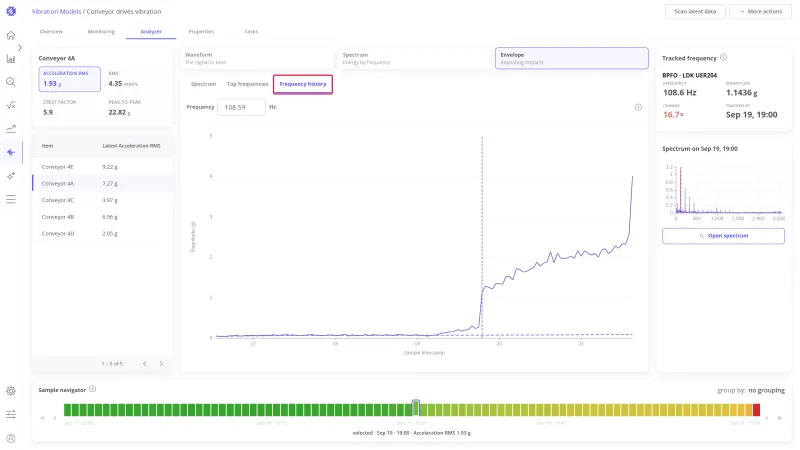Click the Open spectrum button
Viewport: 800px width, 450px height.
(723, 236)
